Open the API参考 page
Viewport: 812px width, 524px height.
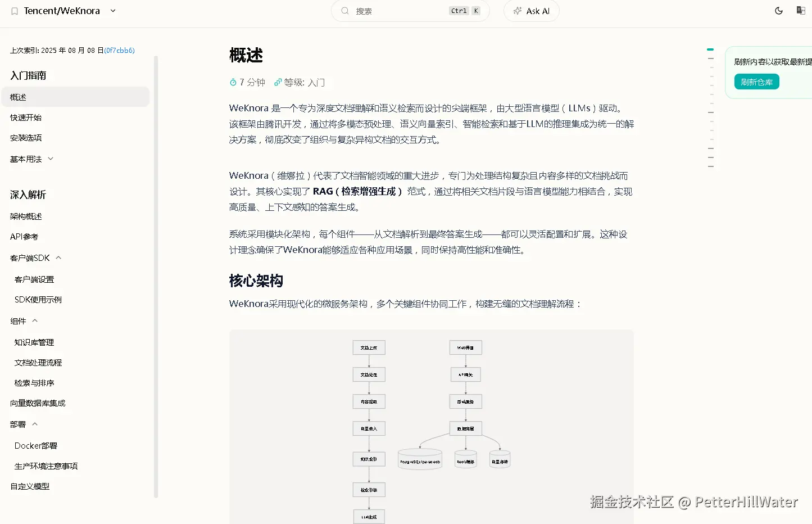24,237
